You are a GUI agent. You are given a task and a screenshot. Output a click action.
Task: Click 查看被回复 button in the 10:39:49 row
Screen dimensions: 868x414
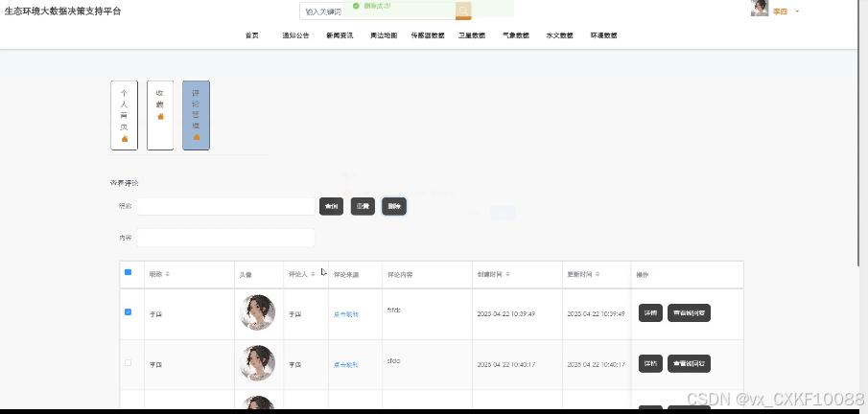pos(689,312)
